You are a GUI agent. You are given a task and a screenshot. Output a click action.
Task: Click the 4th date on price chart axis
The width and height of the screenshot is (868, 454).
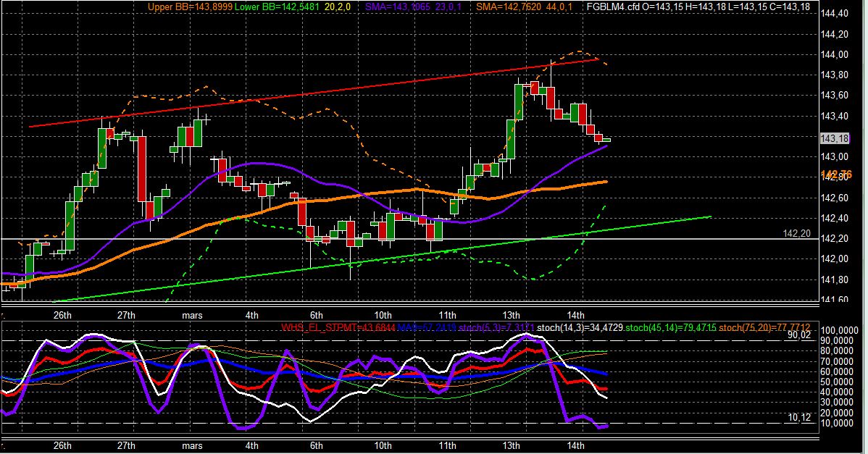coord(252,315)
